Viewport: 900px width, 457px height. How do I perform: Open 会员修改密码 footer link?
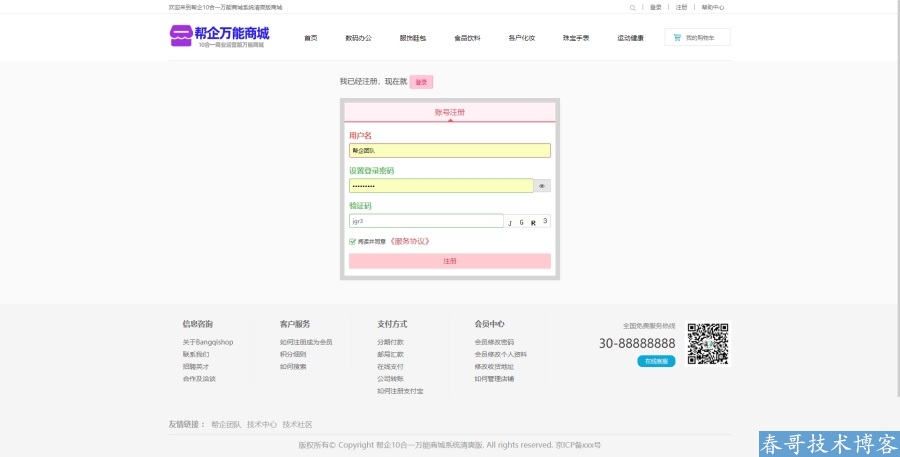coord(494,342)
